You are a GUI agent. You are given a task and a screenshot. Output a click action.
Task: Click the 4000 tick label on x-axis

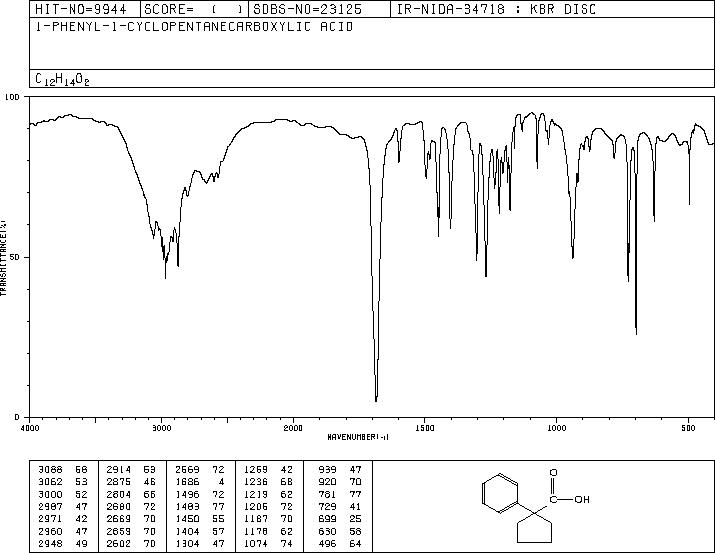(x=30, y=428)
